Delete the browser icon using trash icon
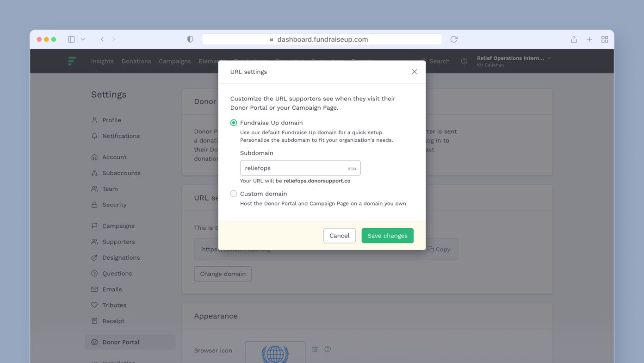Image resolution: width=644 pixels, height=363 pixels. pyautogui.click(x=315, y=349)
